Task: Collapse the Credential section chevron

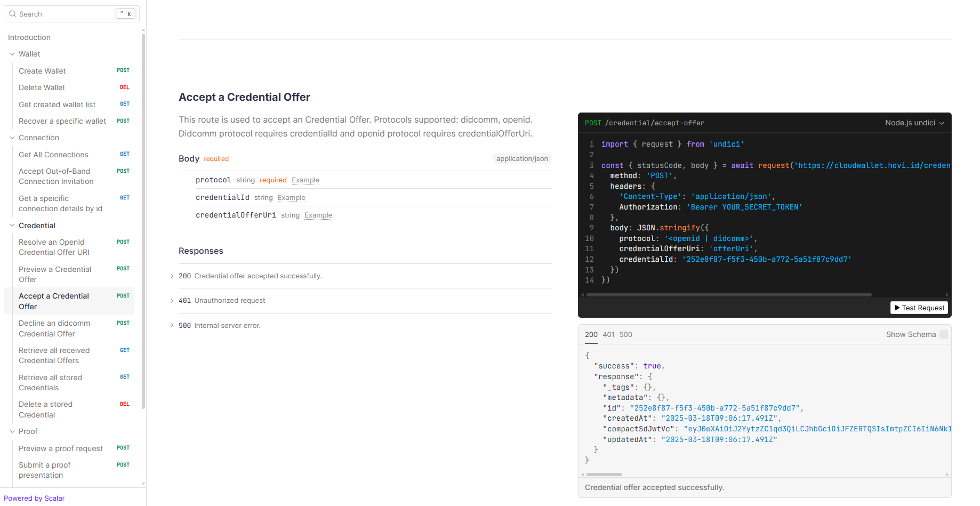Action: [x=12, y=226]
